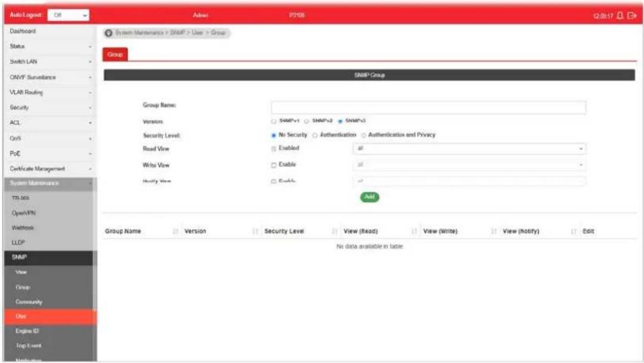Expand the Status sidebar menu
The width and height of the screenshot is (644, 363).
[50, 46]
